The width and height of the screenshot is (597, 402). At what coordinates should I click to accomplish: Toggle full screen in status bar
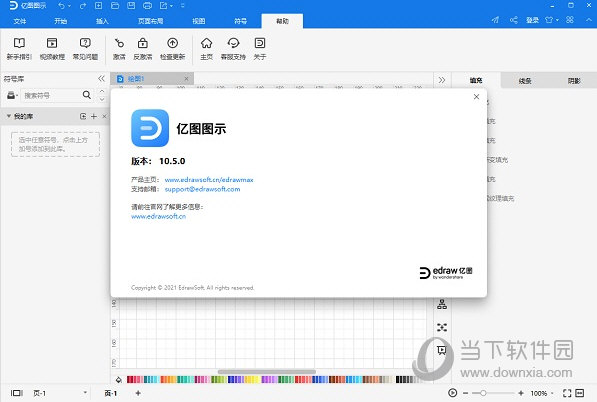click(567, 393)
